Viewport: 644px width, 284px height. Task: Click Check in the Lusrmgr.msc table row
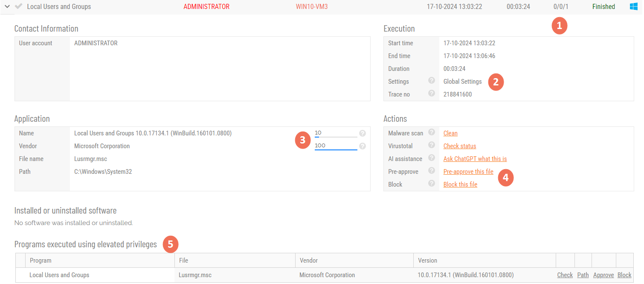565,275
